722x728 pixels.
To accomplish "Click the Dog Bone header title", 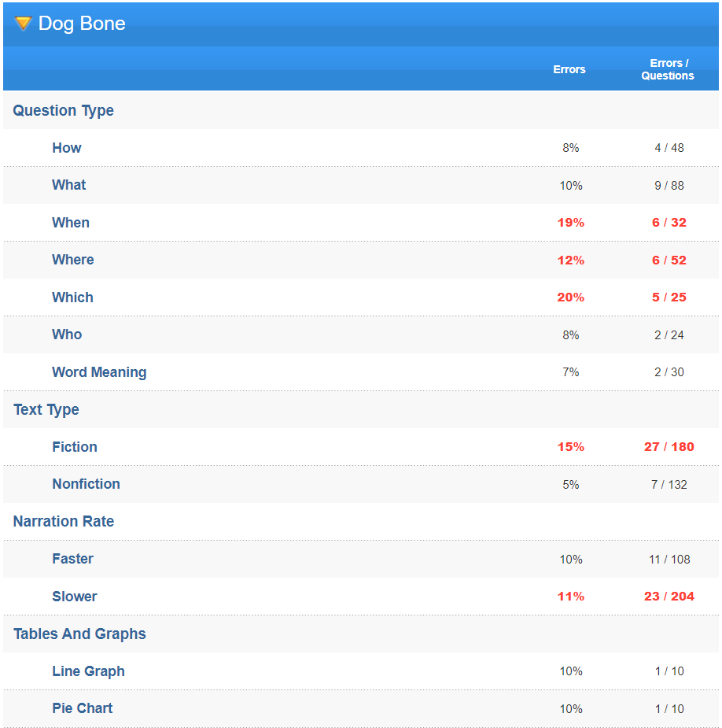I will point(82,24).
